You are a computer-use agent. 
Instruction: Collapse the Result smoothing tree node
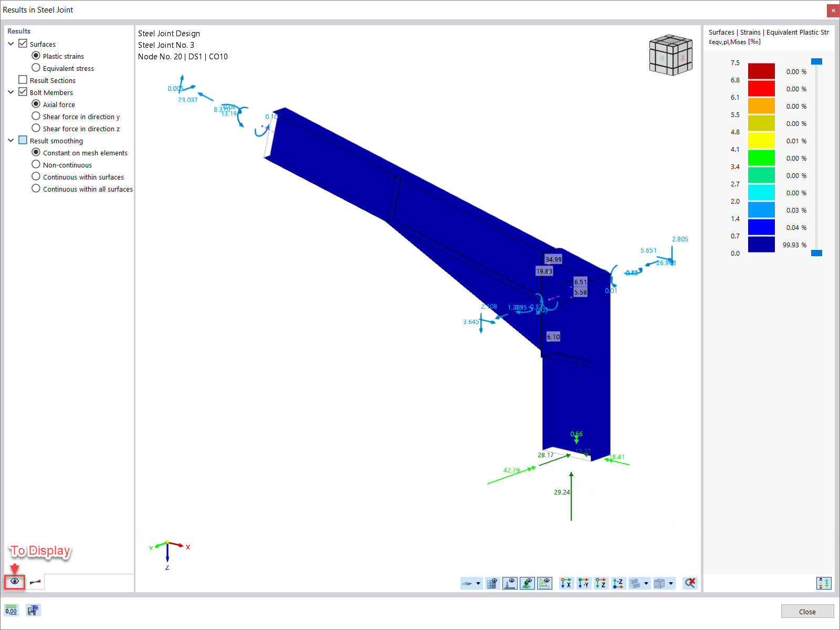pyautogui.click(x=11, y=140)
